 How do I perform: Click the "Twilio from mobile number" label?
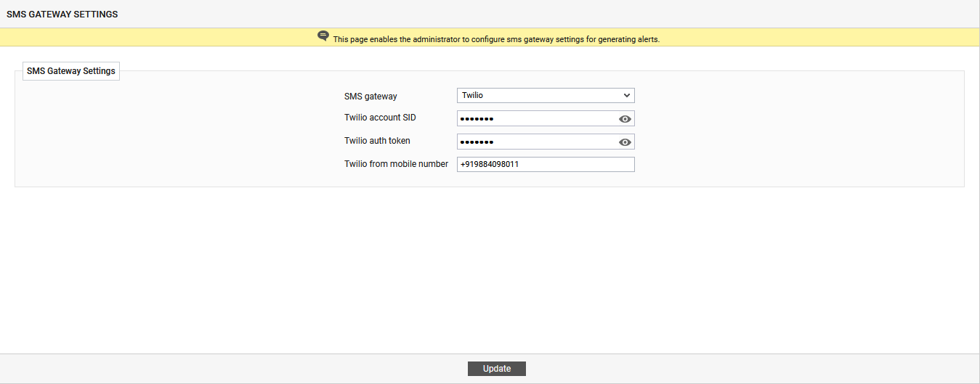396,164
